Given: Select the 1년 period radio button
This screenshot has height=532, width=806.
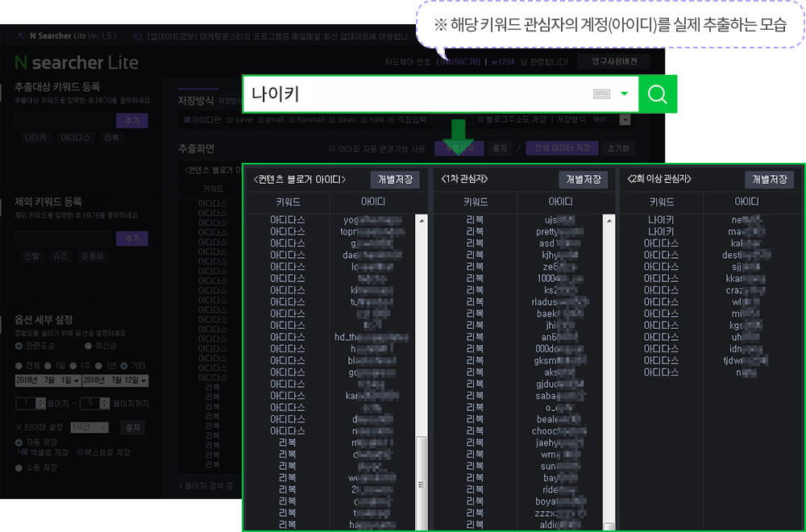Looking at the screenshot, I should [x=98, y=366].
